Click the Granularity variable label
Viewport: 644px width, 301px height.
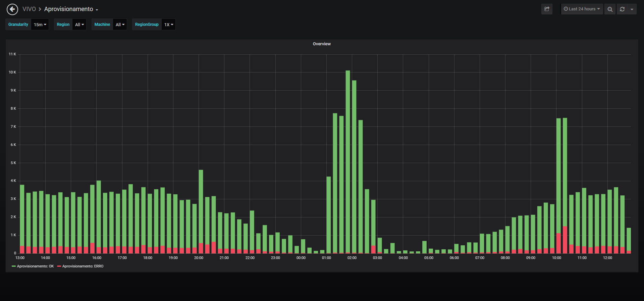tap(18, 24)
